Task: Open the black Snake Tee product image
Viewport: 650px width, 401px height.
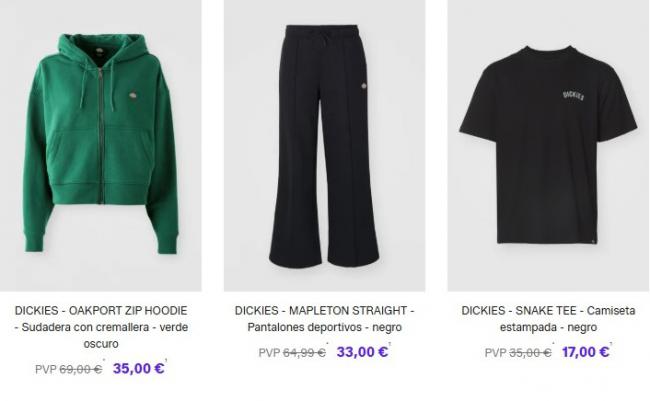Action: point(548,145)
